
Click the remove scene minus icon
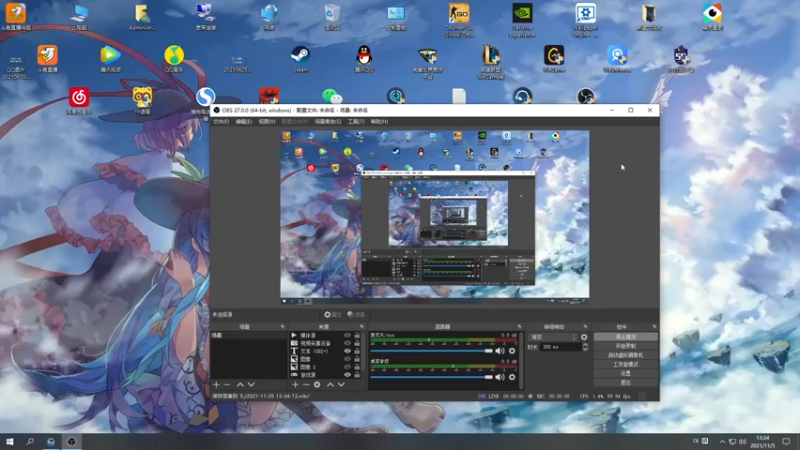(227, 384)
